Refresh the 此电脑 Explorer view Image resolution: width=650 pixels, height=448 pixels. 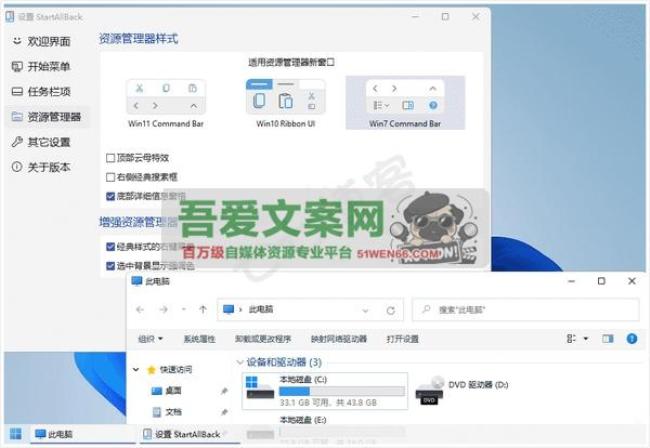(390, 310)
